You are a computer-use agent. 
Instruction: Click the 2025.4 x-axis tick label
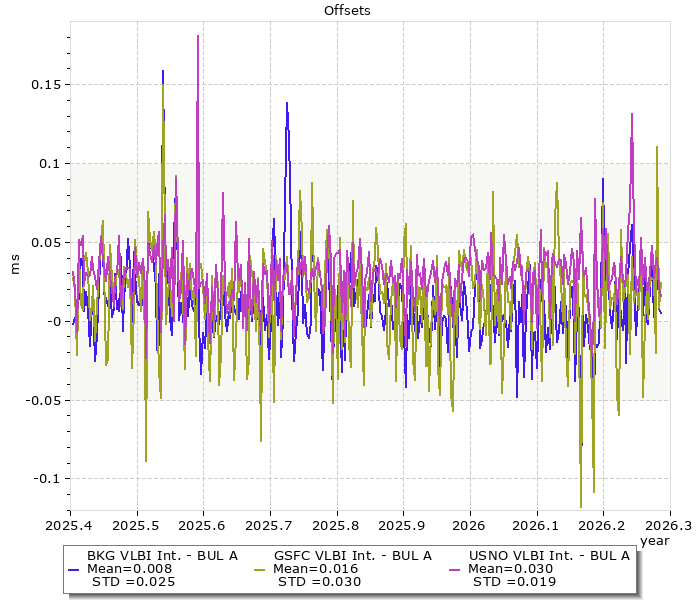coord(70,524)
